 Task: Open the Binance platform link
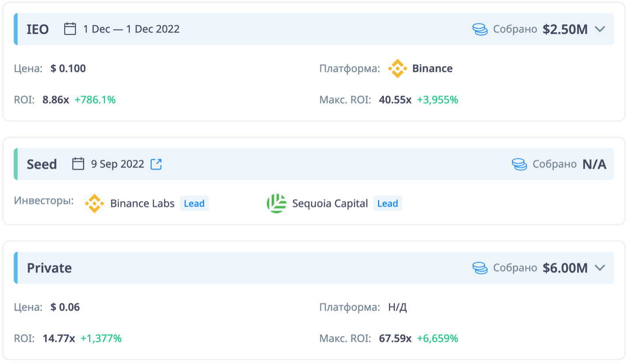pyautogui.click(x=432, y=68)
